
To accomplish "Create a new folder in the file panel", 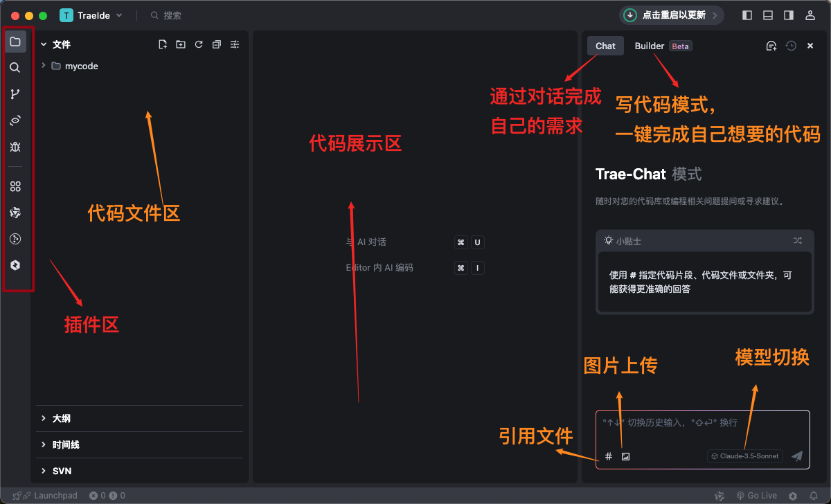I will (181, 44).
